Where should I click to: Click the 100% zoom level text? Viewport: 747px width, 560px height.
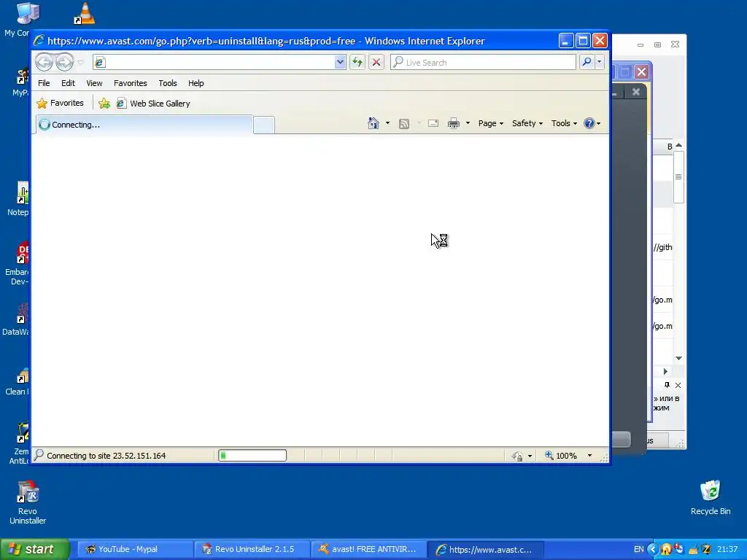tap(566, 456)
